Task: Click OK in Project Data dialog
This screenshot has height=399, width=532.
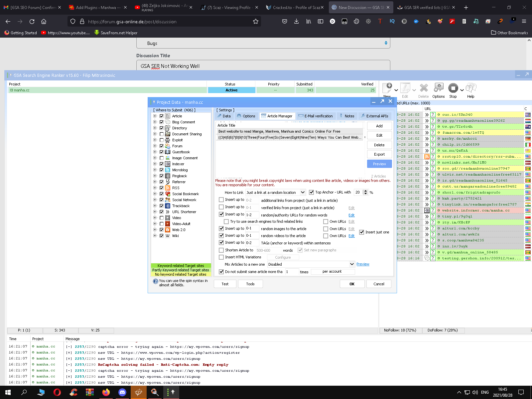Action: pos(352,284)
